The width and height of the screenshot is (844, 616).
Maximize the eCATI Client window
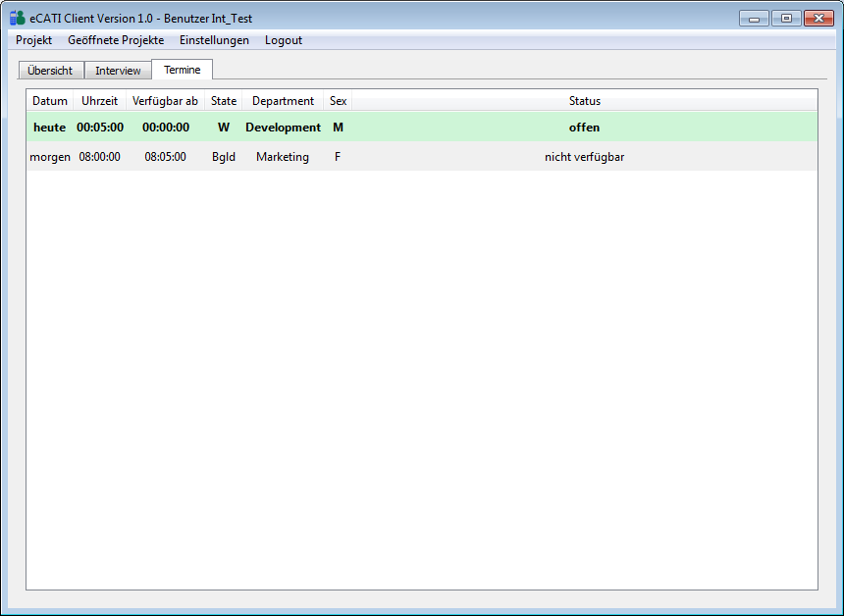coord(786,18)
